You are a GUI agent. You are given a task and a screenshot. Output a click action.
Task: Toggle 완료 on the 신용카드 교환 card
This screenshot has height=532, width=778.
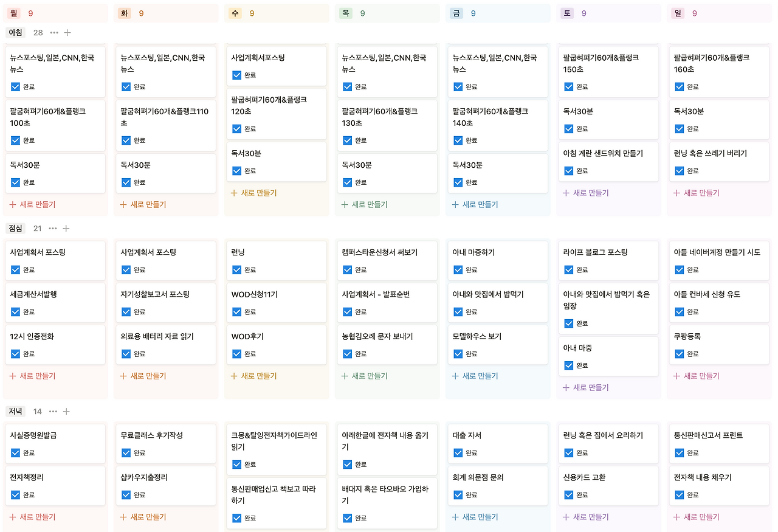(568, 494)
